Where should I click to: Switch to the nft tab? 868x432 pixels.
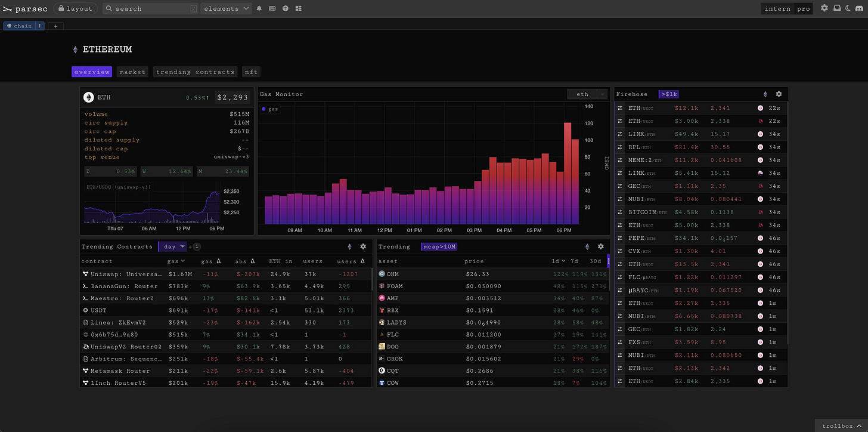point(251,72)
